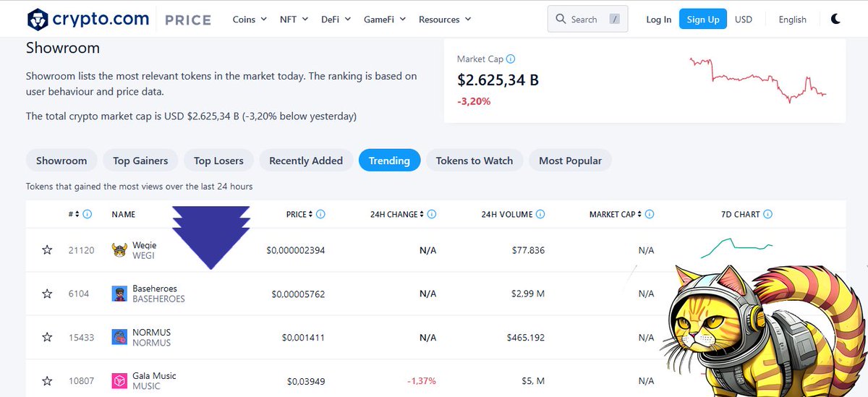This screenshot has height=397, width=868.
Task: Expand the GameFi dropdown menu
Action: pos(384,20)
